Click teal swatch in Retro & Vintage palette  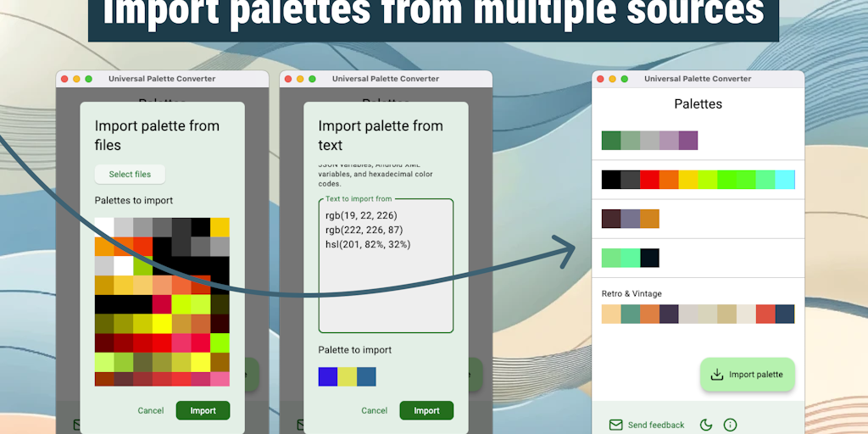pos(631,314)
